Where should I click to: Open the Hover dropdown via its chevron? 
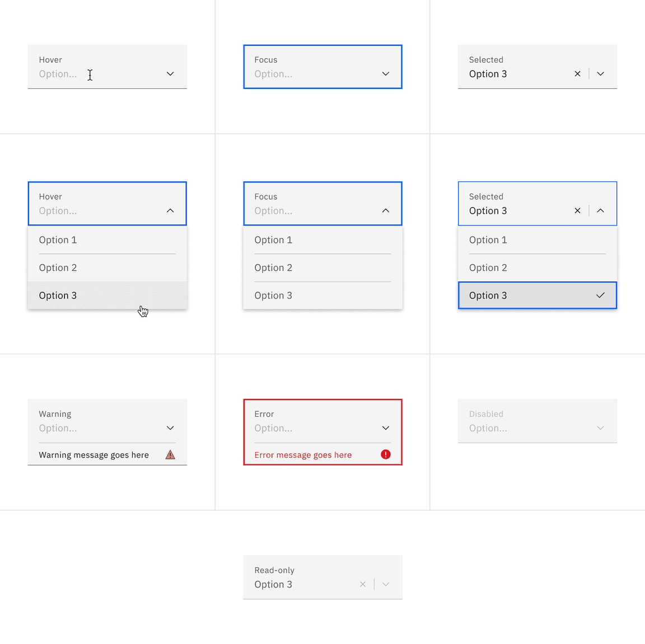170,73
